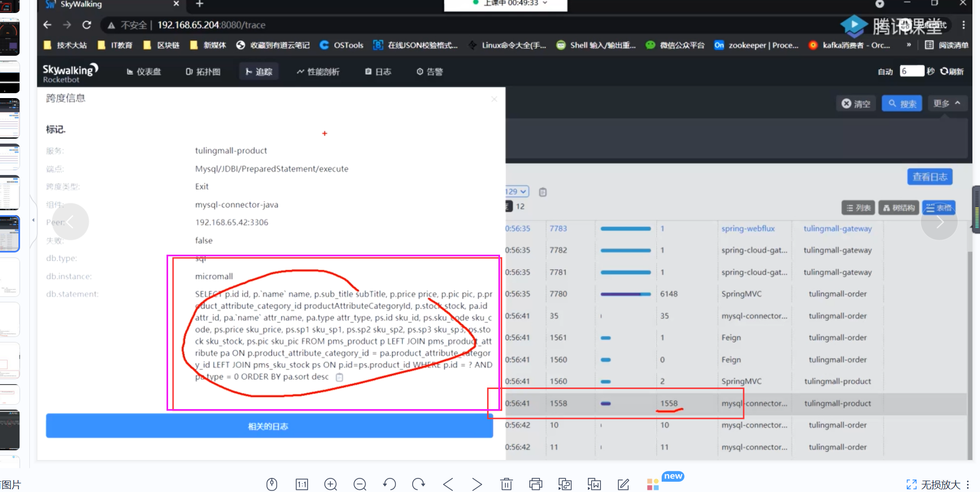The image size is (980, 492).
Task: Click the 搜索 search button
Action: (902, 103)
